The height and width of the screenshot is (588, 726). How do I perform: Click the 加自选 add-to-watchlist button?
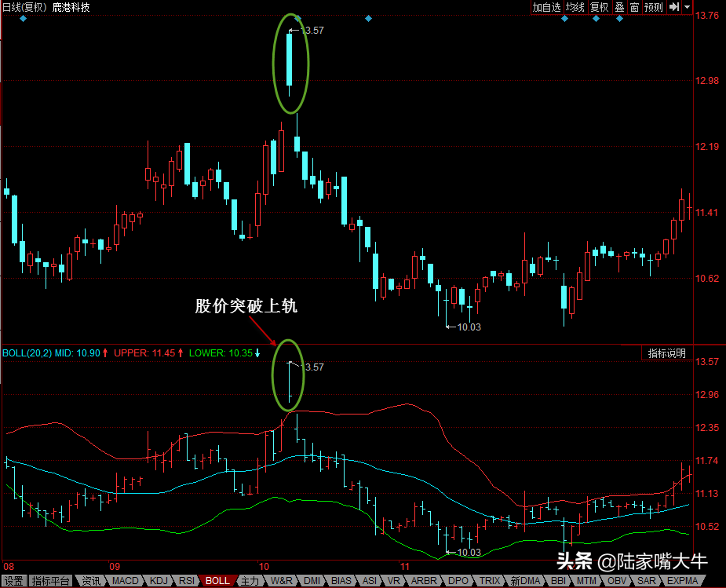point(546,7)
